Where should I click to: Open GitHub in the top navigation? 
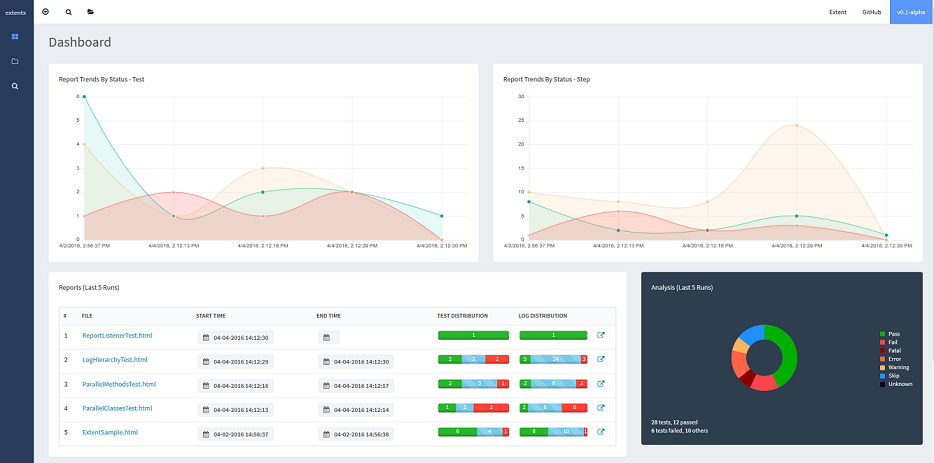coord(871,12)
